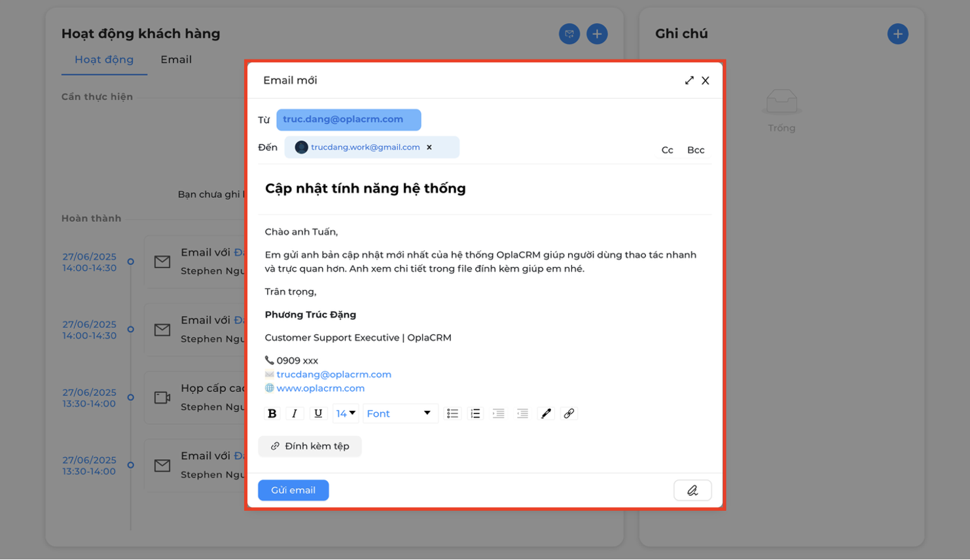Open www.oplacrm.com signature link
The image size is (970, 560).
pos(321,388)
